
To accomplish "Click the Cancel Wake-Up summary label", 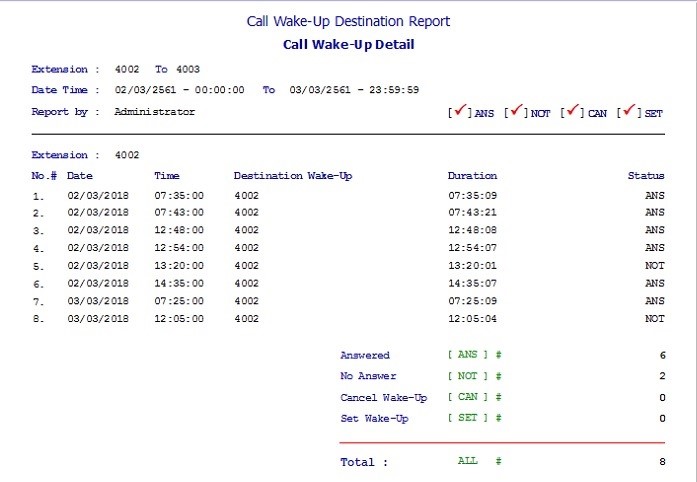I will (383, 398).
